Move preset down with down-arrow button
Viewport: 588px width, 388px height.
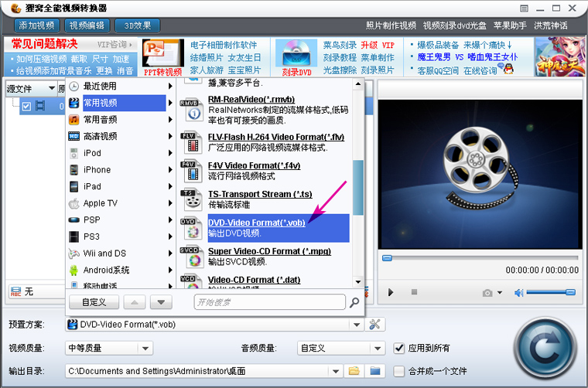click(161, 302)
